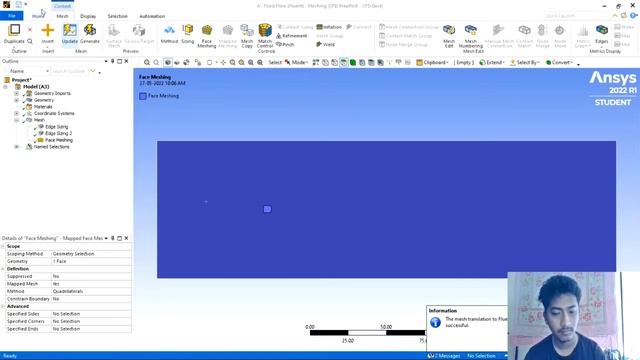Click the Duplicate icon in Outline group

coord(14,30)
